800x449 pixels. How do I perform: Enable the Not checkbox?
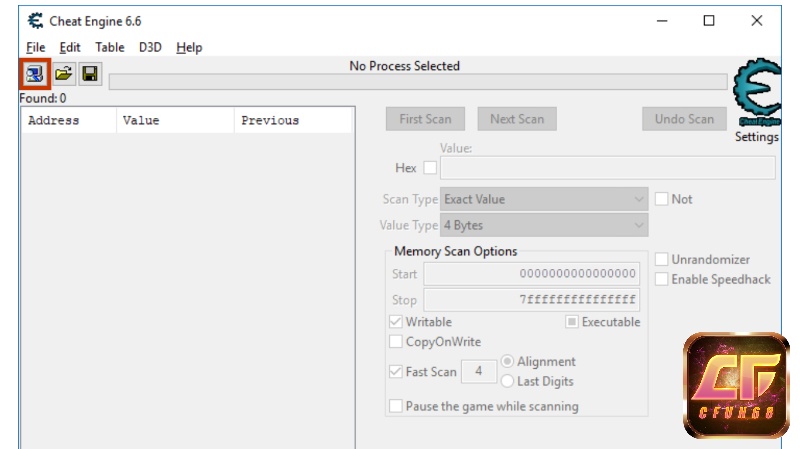point(661,199)
